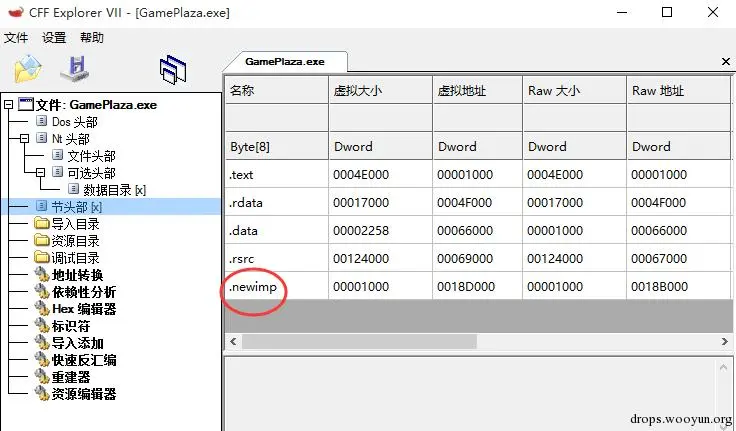Select the .data section row name
Viewport: 736px width, 431px height.
pos(243,231)
